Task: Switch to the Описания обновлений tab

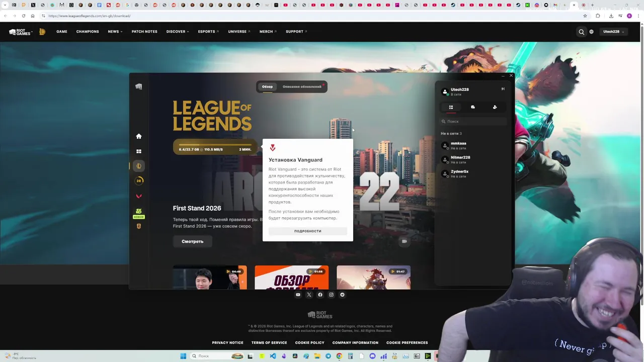Action: [302, 86]
